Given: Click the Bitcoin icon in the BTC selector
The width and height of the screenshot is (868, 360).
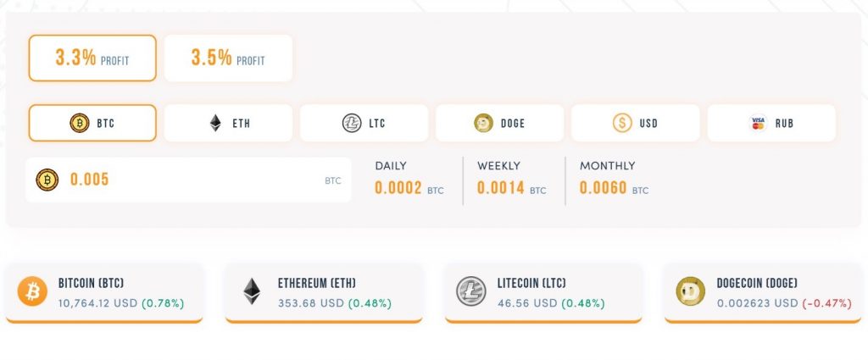Looking at the screenshot, I should tap(79, 123).
